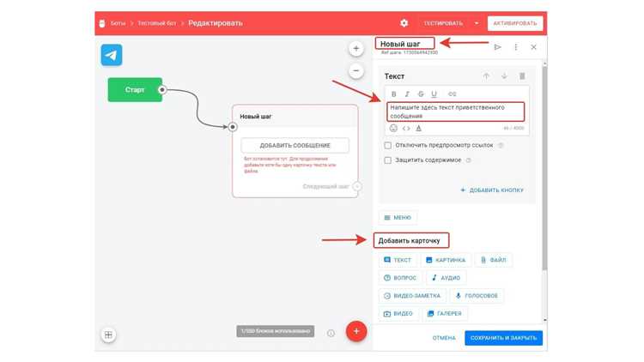Click the Отмена button
The height and width of the screenshot is (362, 644).
(x=444, y=338)
